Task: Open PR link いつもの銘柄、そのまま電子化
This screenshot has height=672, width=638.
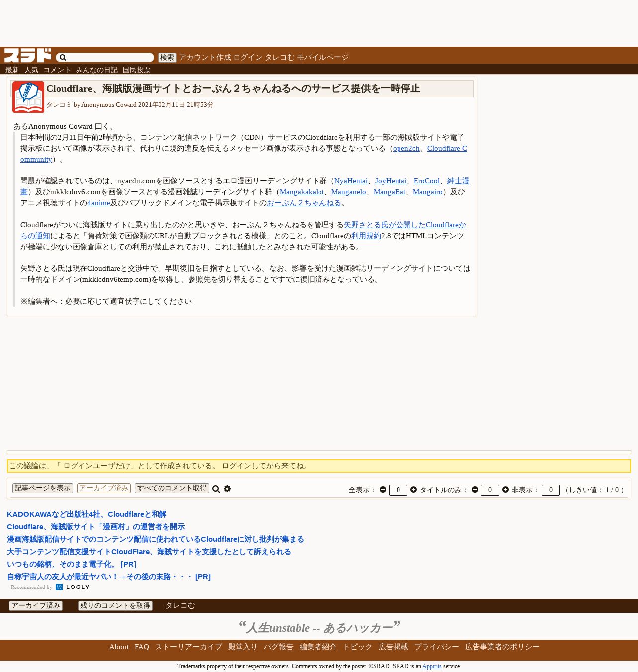Action: coord(72,564)
